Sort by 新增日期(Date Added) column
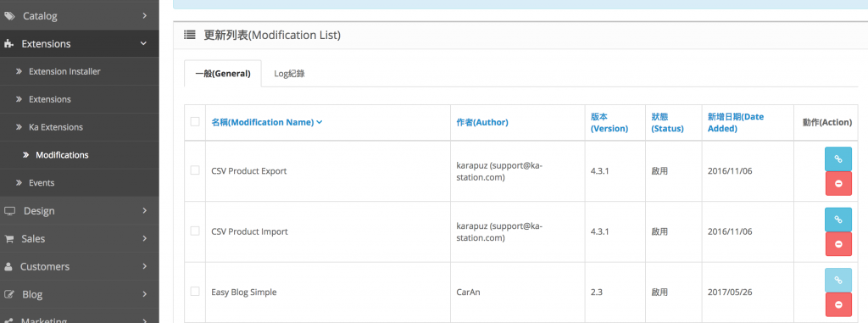This screenshot has height=323, width=868. point(736,122)
